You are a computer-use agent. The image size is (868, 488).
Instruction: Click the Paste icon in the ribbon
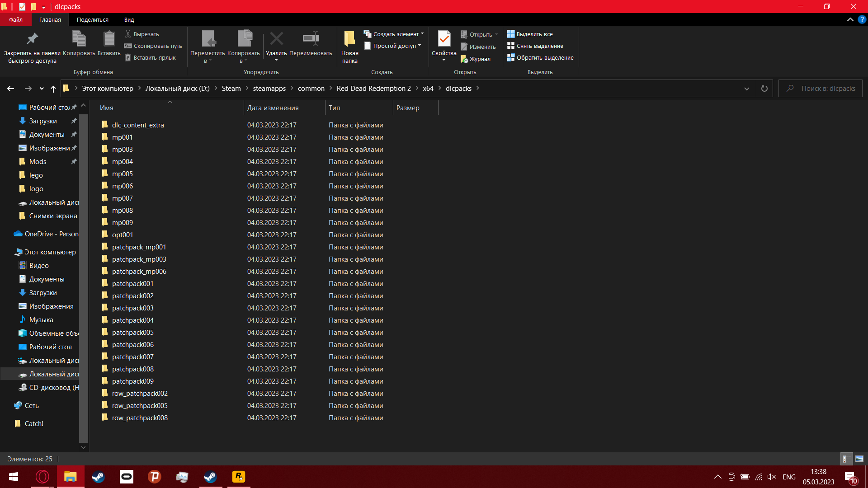(x=109, y=39)
